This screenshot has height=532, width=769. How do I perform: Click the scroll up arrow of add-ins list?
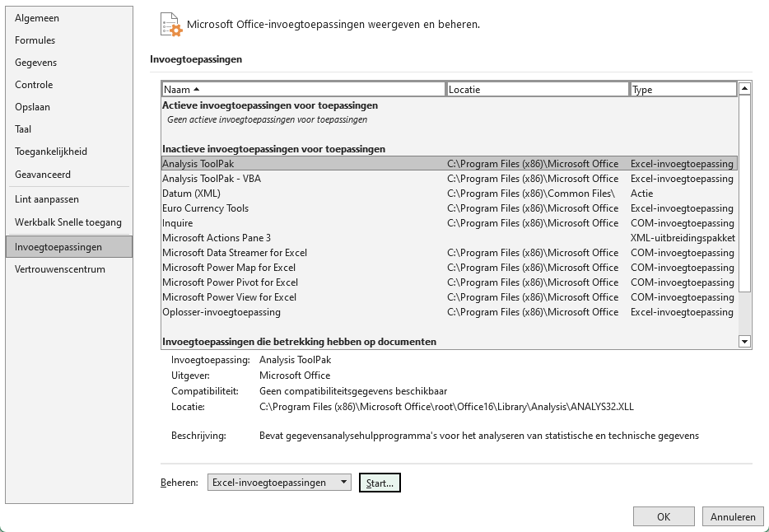click(744, 89)
